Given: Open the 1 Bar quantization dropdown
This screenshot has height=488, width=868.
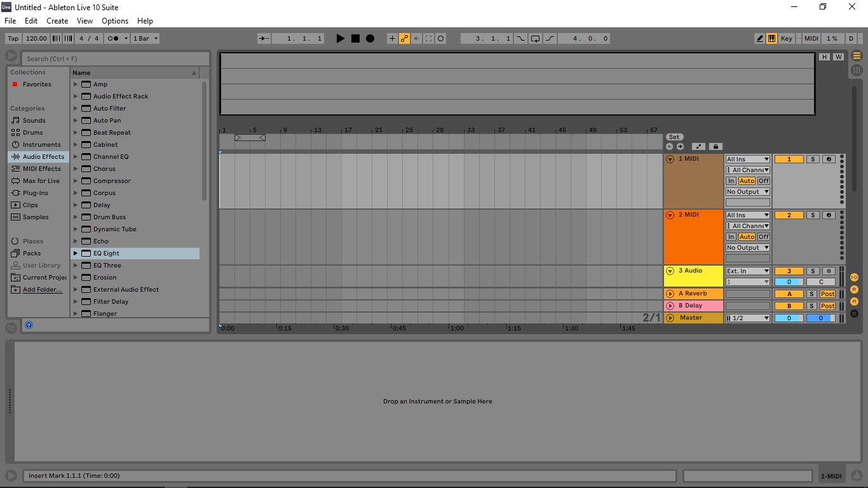Looking at the screenshot, I should 145,39.
